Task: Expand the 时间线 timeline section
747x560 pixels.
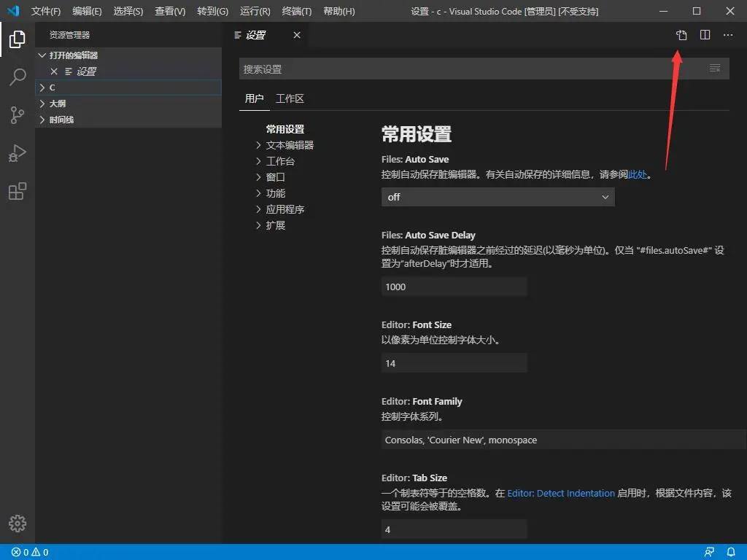Action: [x=42, y=120]
